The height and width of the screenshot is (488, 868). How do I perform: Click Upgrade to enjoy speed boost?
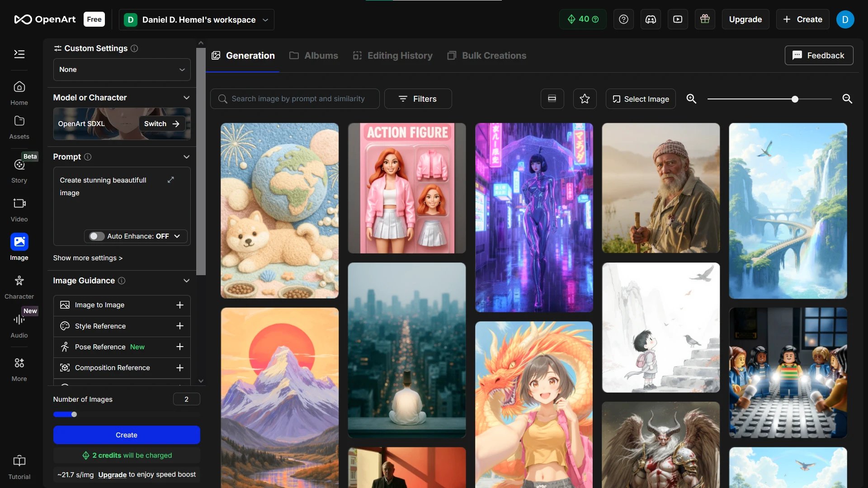(x=112, y=474)
